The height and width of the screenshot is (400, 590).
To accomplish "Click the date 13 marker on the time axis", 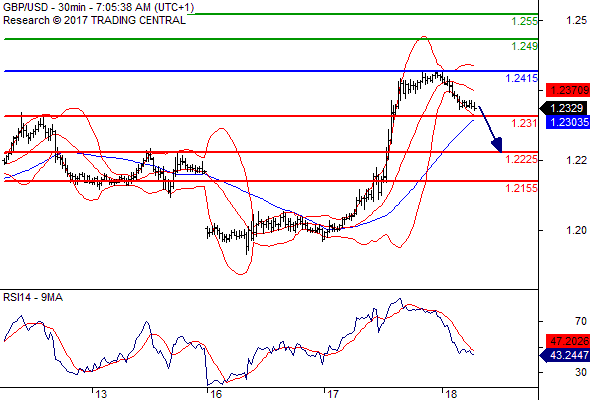I will pos(100,394).
